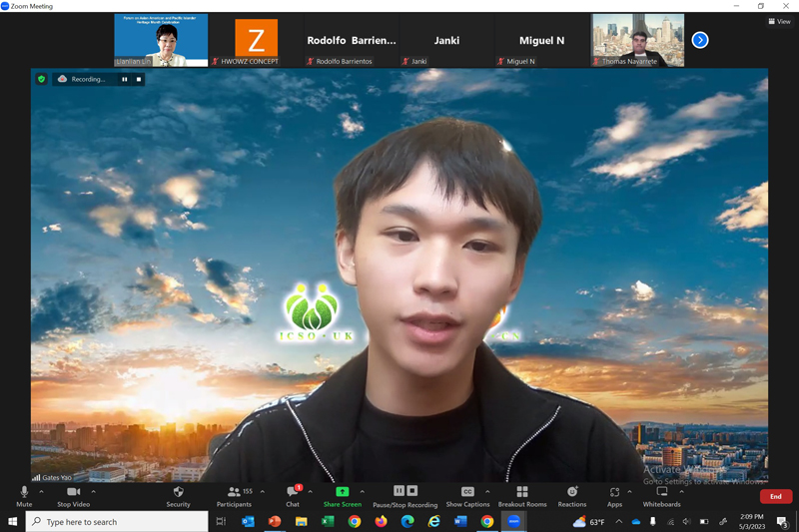Open audio options arrow beside Mute
Viewport: 799px width, 532px height.
(41, 492)
